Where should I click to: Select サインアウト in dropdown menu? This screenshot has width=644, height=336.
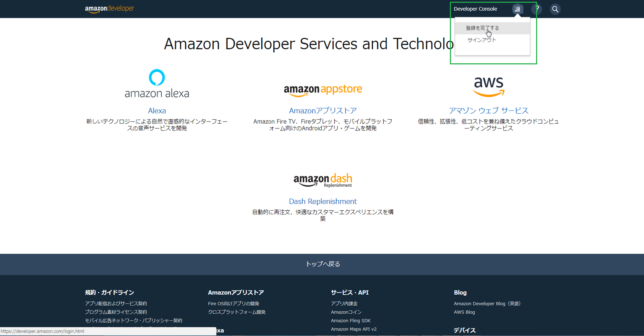pyautogui.click(x=492, y=40)
